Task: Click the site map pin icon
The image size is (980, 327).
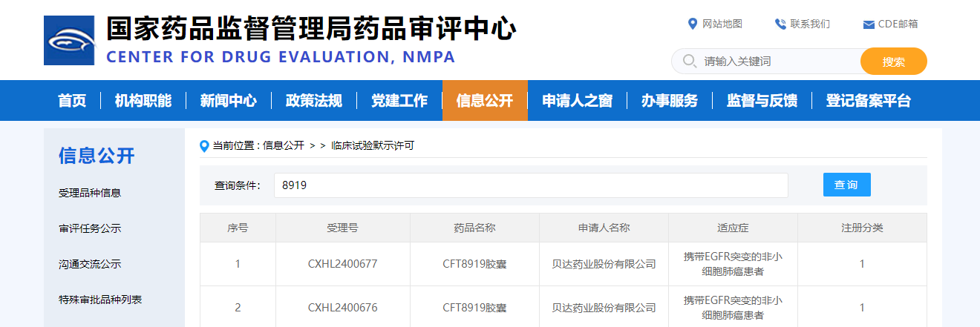Action: (x=693, y=24)
